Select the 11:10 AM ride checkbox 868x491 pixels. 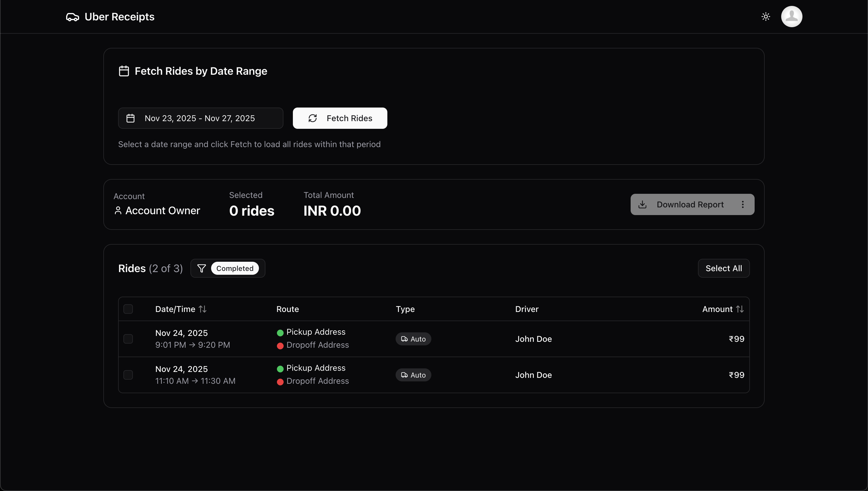[x=128, y=375]
